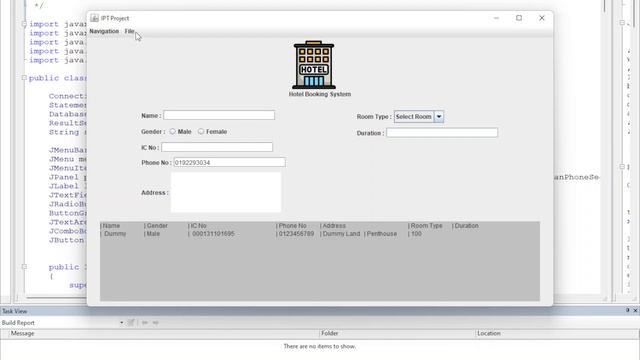640x360 pixels.
Task: Click the IC No input field
Action: (x=217, y=147)
